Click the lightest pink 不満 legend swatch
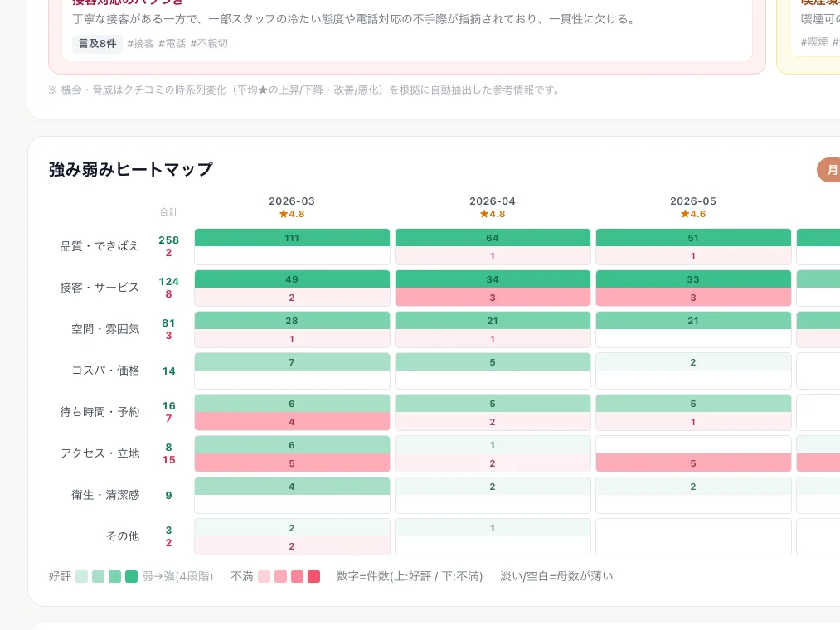This screenshot has height=630, width=840. 265,576
